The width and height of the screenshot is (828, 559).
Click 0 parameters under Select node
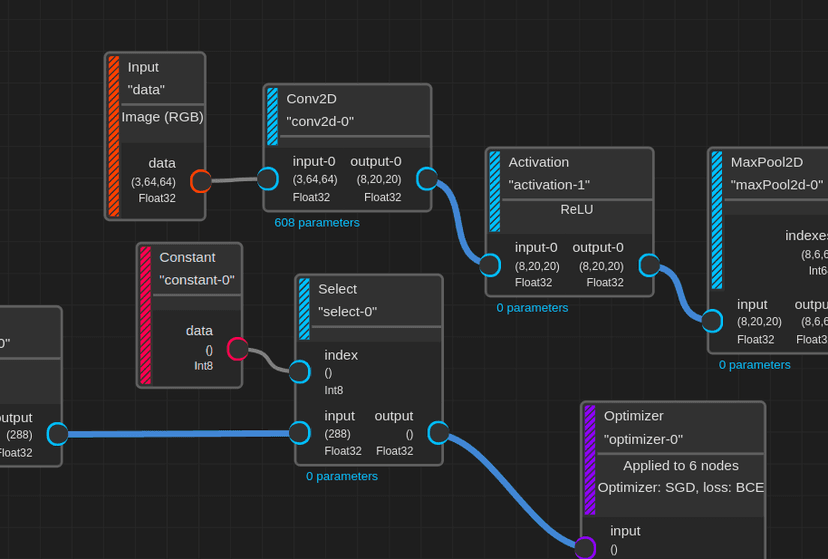[342, 476]
